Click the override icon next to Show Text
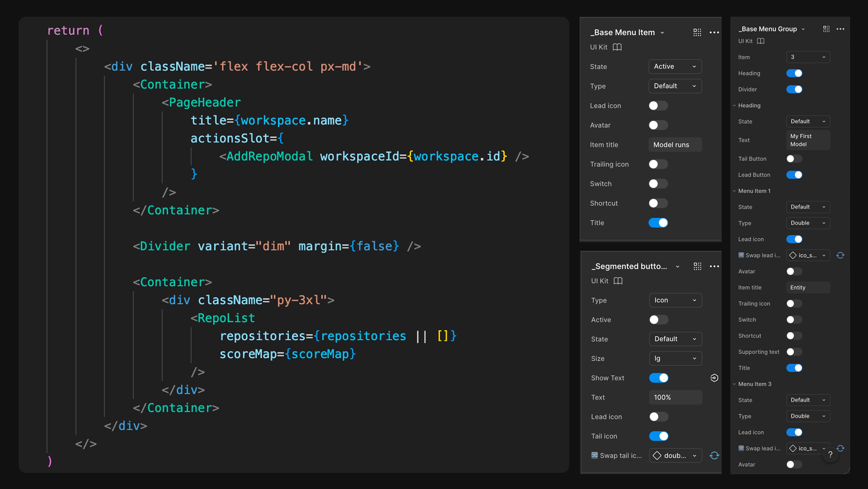The width and height of the screenshot is (868, 489). pos(714,378)
